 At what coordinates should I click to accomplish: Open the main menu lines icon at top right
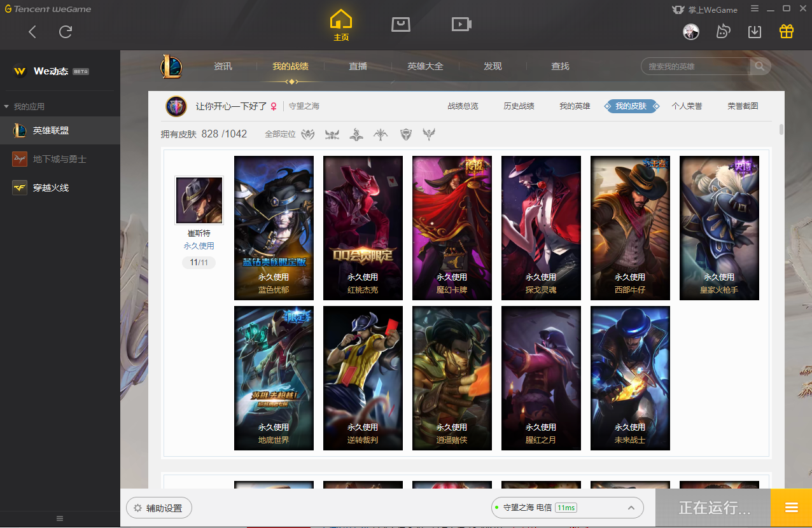pyautogui.click(x=755, y=9)
